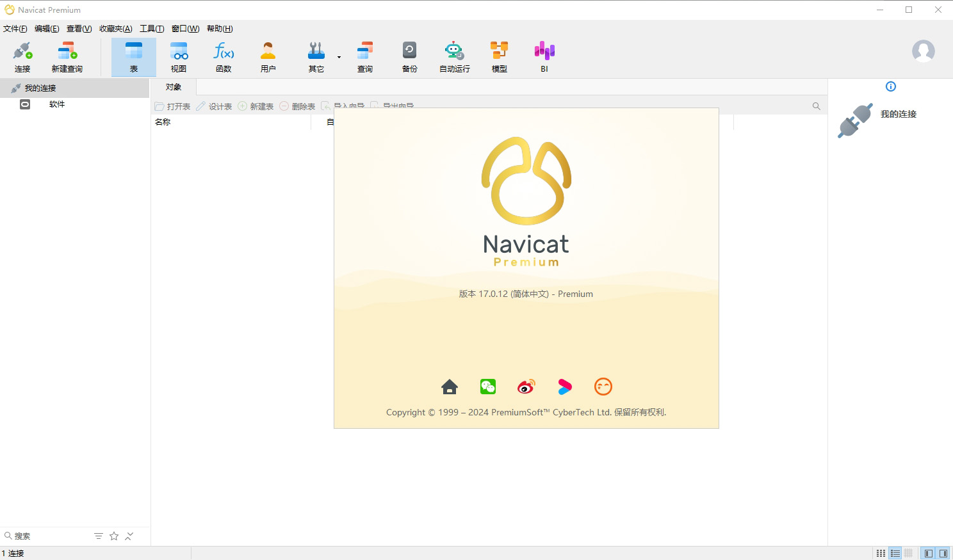The width and height of the screenshot is (953, 560).
Task: Click the filter icon beside sidebar search
Action: point(99,536)
